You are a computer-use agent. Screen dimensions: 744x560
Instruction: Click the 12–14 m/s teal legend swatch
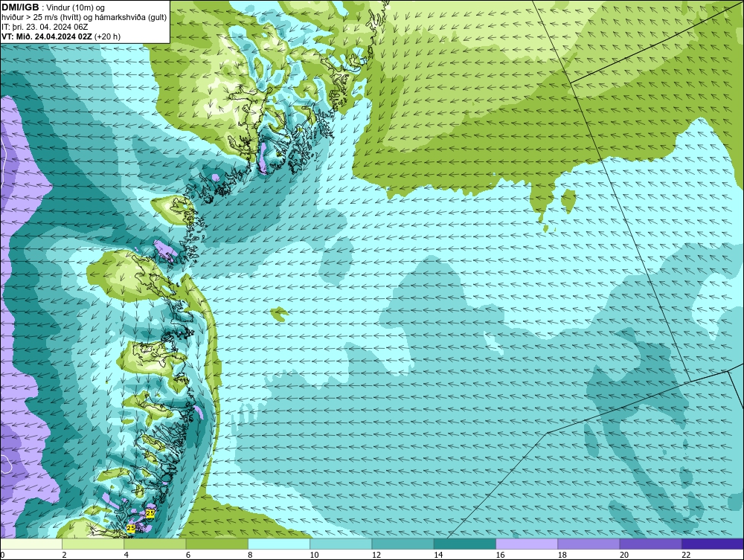tap(403, 544)
